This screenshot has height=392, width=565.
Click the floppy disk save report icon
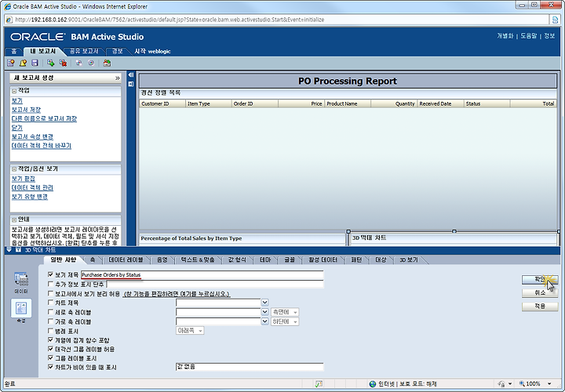pyautogui.click(x=35, y=63)
